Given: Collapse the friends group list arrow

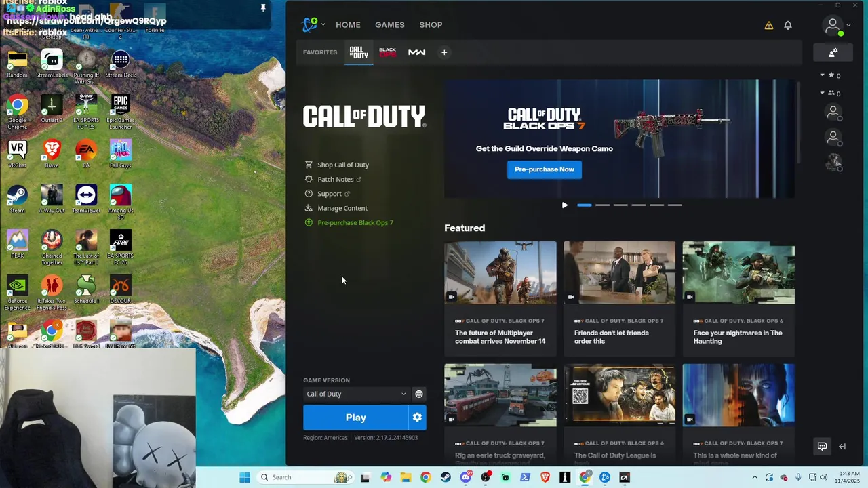Looking at the screenshot, I should (823, 93).
